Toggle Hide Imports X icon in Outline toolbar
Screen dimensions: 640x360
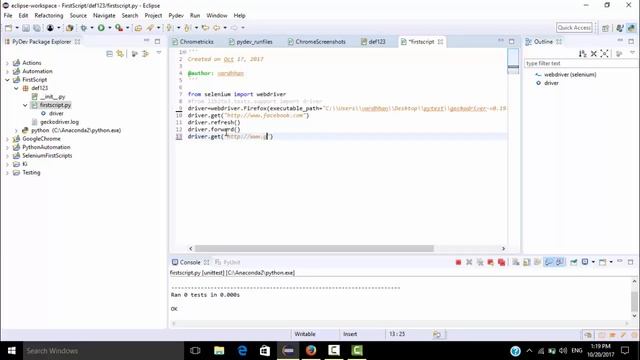coord(594,53)
